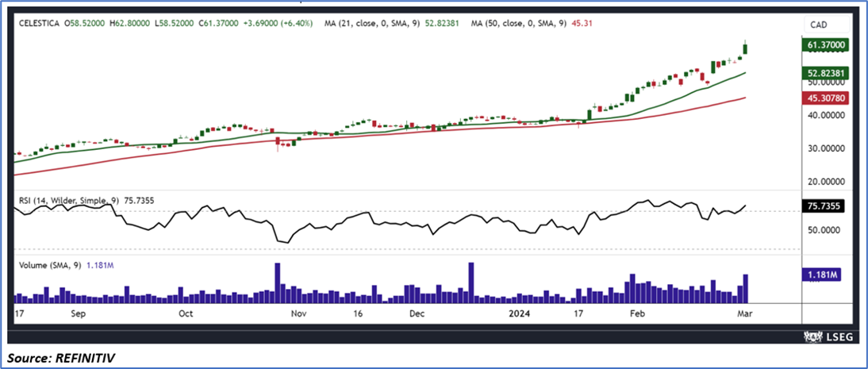Click the close price C61.37000
The height and width of the screenshot is (369, 868).
(x=219, y=24)
